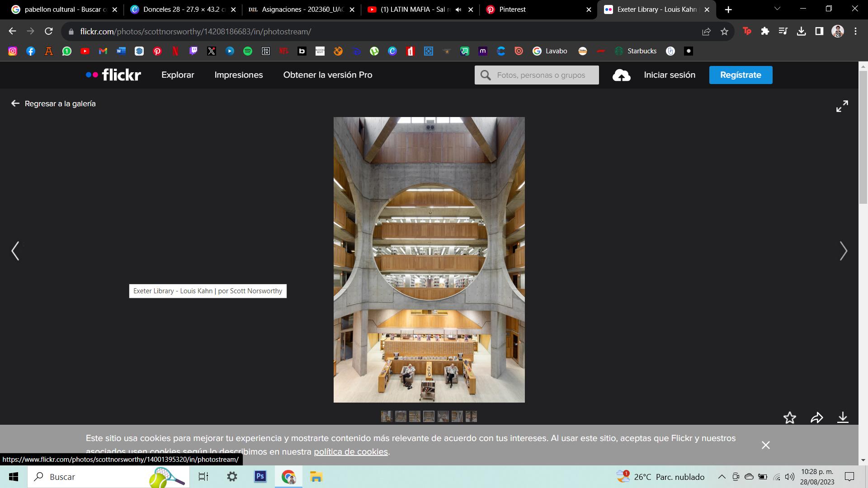
Task: Show hidden system tray icons
Action: click(722, 477)
